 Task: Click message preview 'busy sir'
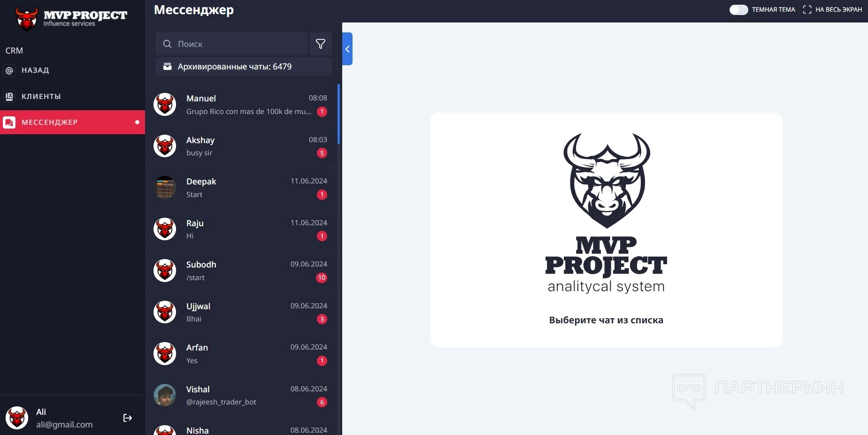pos(200,153)
